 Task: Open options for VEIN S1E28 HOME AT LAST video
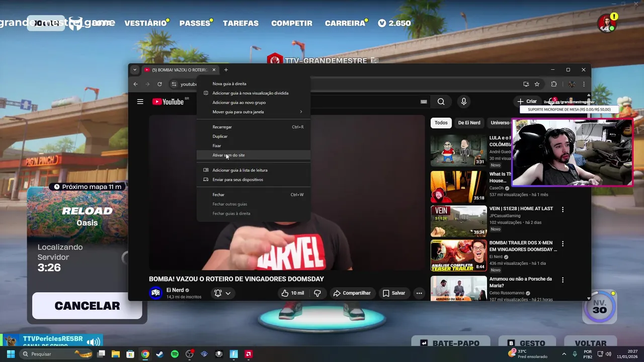[x=562, y=209]
